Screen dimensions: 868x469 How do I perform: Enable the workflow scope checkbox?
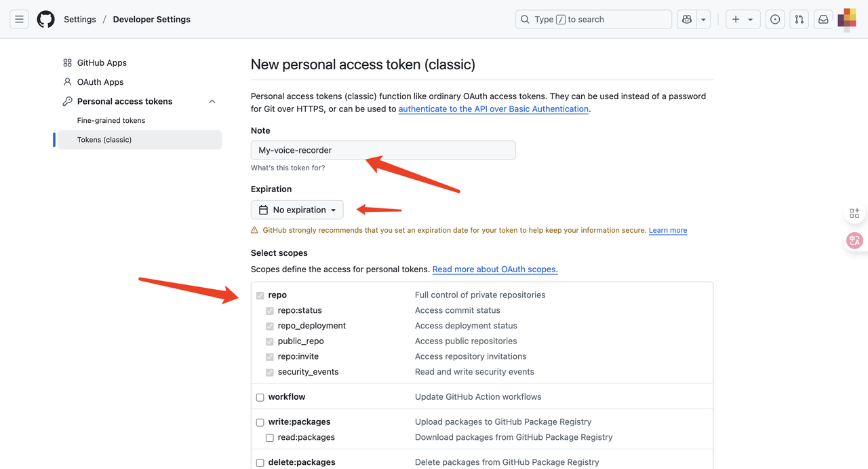(260, 397)
